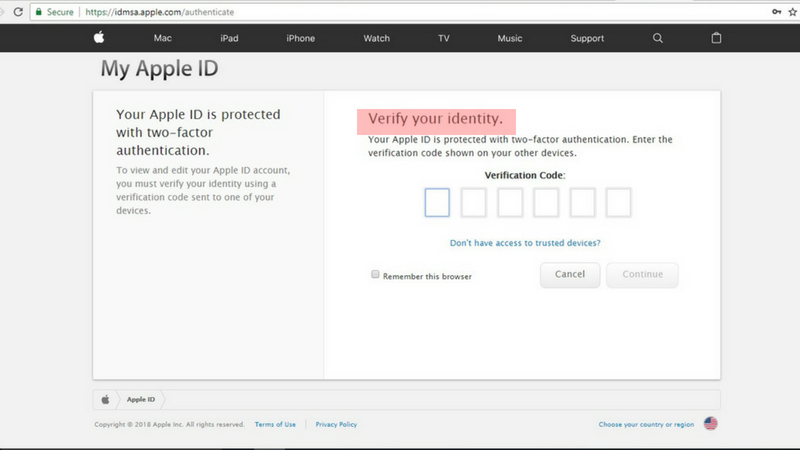Click the Verify your identity heading
The height and width of the screenshot is (450, 800).
[436, 119]
